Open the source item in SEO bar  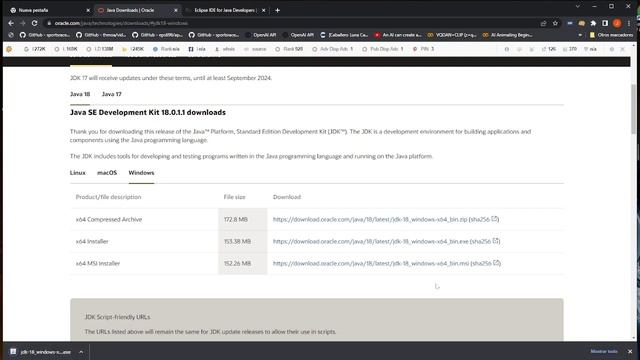click(x=255, y=49)
